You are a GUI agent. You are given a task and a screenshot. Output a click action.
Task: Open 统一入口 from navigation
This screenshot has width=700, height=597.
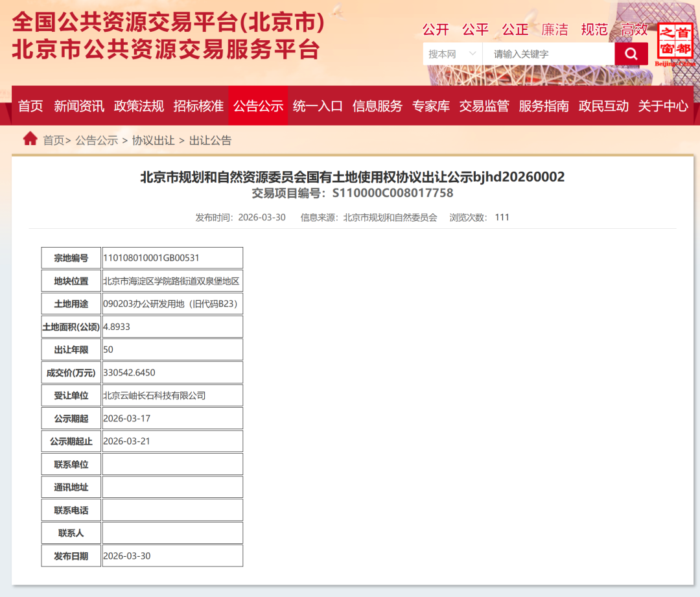tap(318, 106)
